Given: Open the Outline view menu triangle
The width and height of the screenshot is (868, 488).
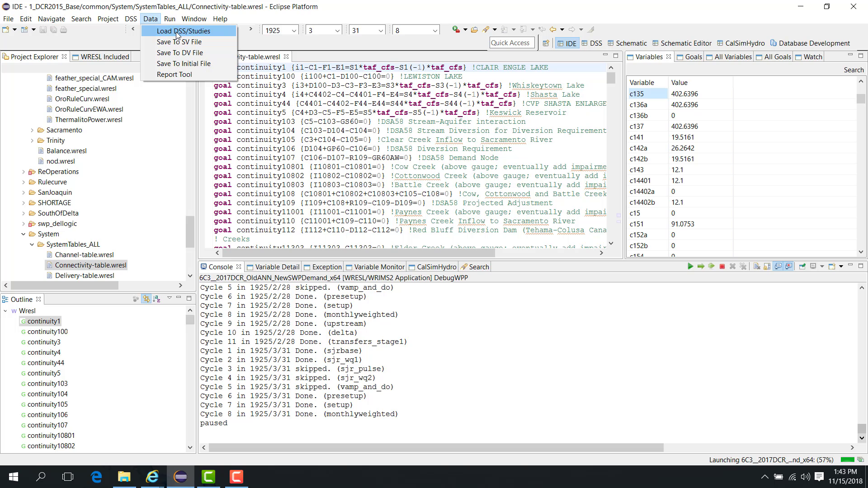Looking at the screenshot, I should point(169,298).
